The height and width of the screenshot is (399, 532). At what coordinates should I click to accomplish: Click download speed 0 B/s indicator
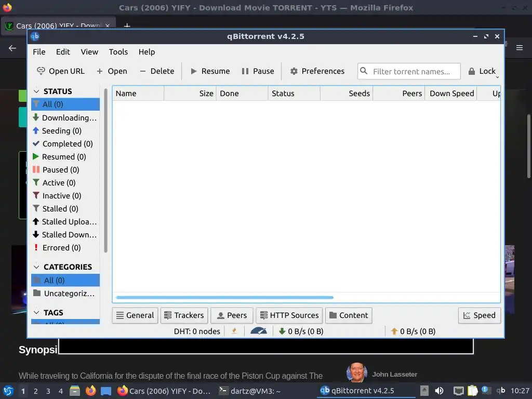point(301,331)
